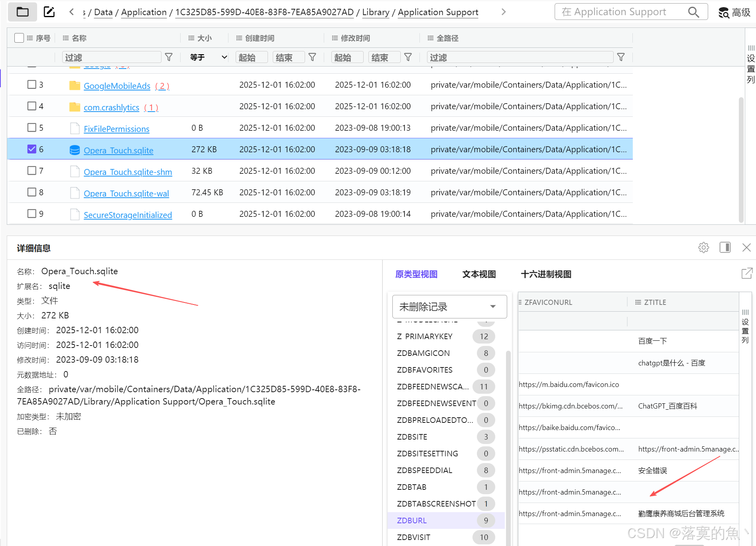Open the Opera_Touch.sqlite file link
Viewport: 756px width, 546px height.
[x=118, y=150]
